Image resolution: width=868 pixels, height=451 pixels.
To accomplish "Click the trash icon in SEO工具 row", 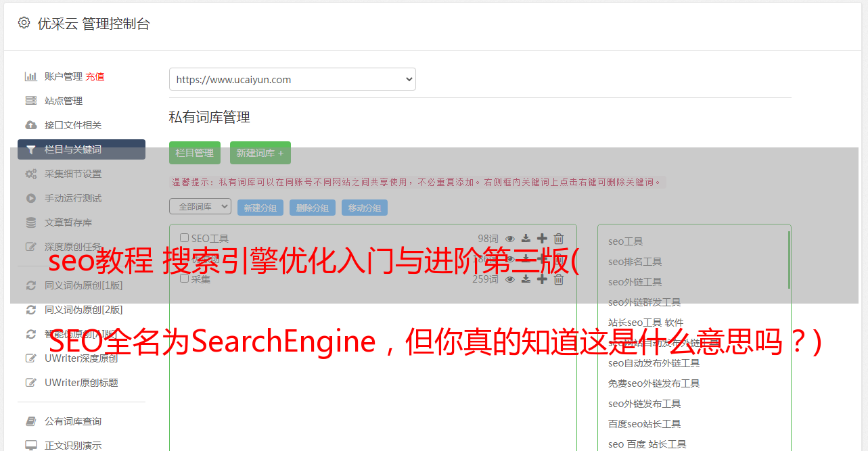I will pos(559,238).
